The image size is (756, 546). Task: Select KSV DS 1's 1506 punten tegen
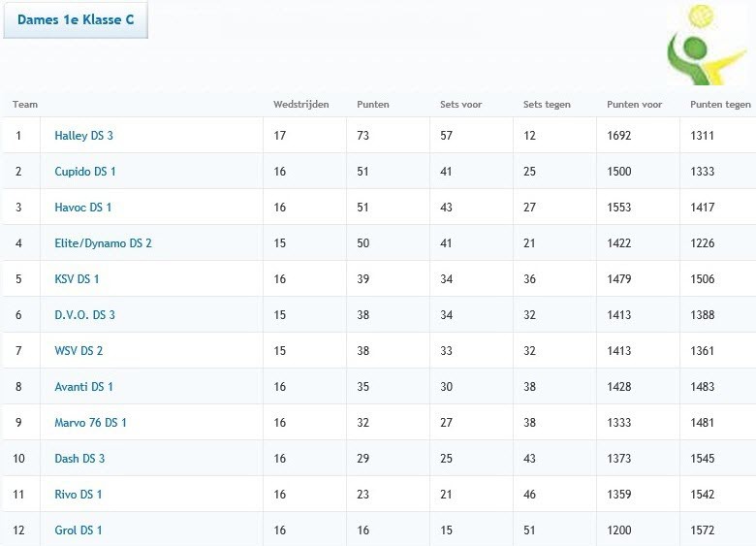[x=703, y=278]
